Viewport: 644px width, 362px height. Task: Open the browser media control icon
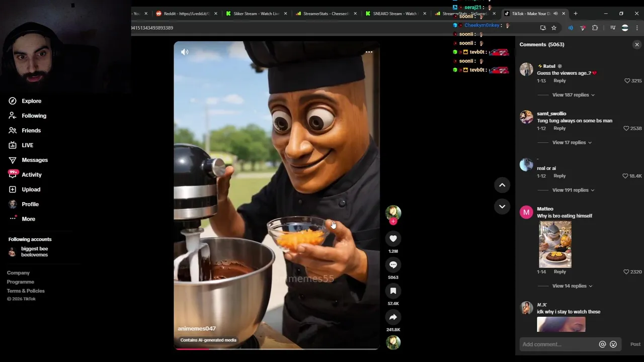(613, 28)
